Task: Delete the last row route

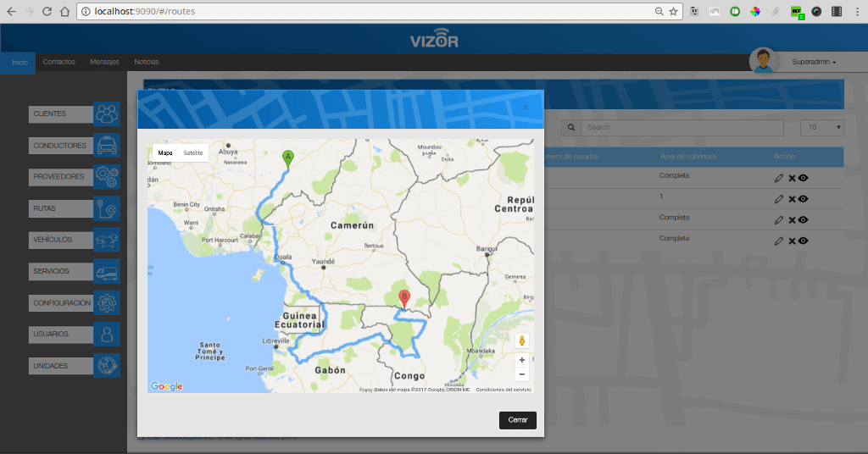Action: pos(792,241)
